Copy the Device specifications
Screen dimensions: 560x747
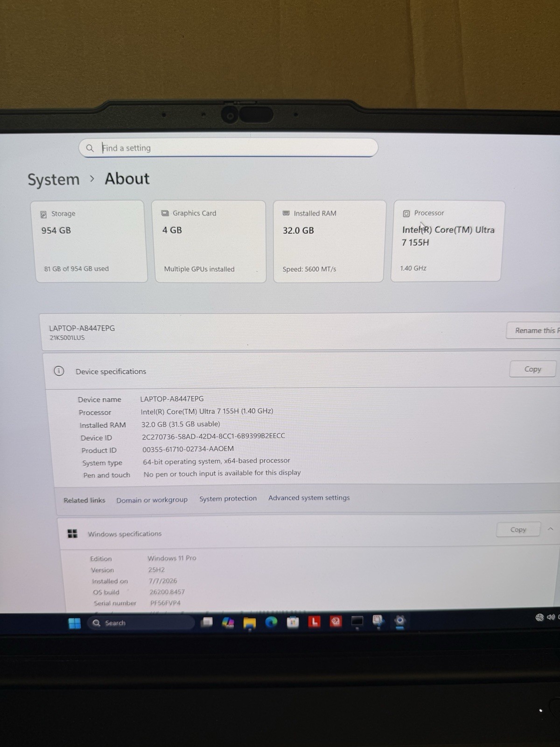pos(533,369)
